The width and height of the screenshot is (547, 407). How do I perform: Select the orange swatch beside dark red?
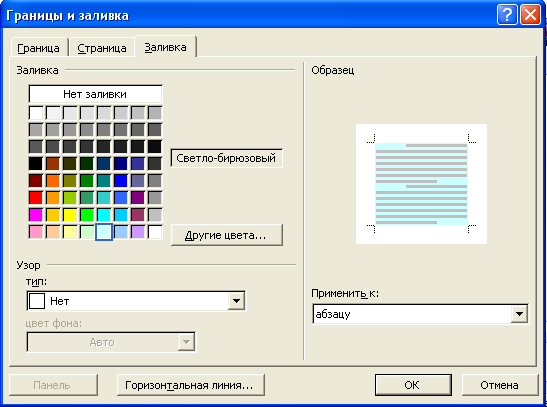click(x=53, y=181)
